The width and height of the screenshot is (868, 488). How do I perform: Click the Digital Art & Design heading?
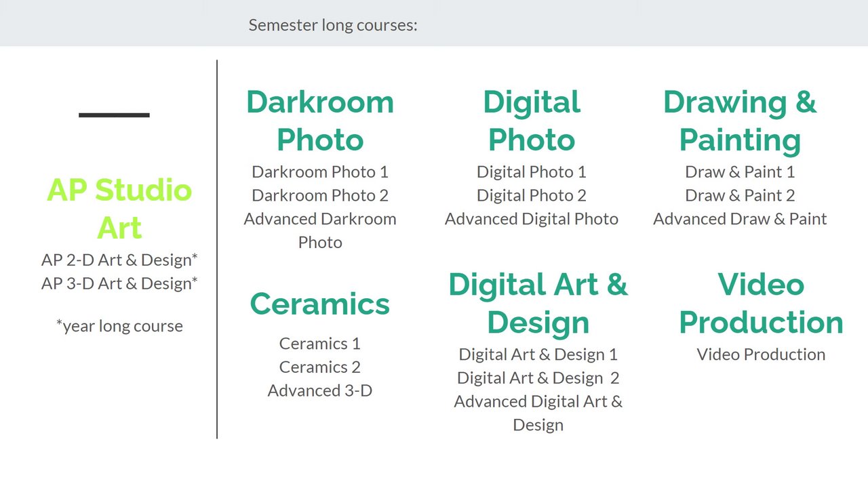coord(538,303)
